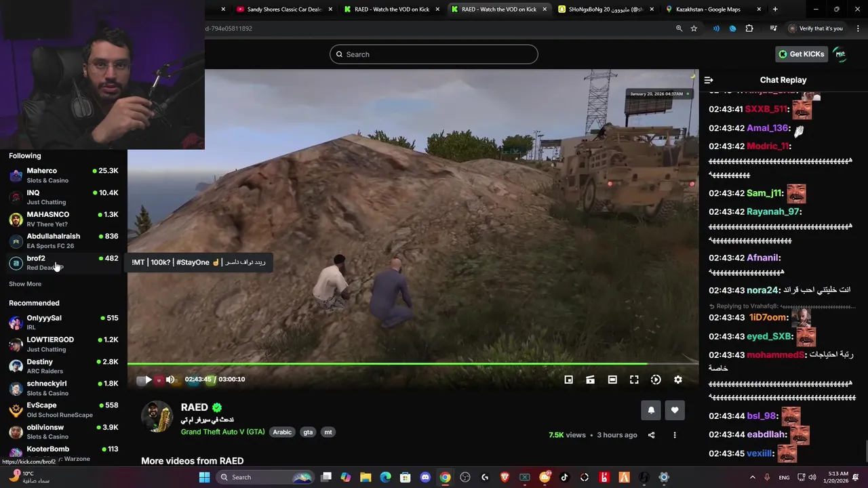Open browser three-dot menu

859,28
